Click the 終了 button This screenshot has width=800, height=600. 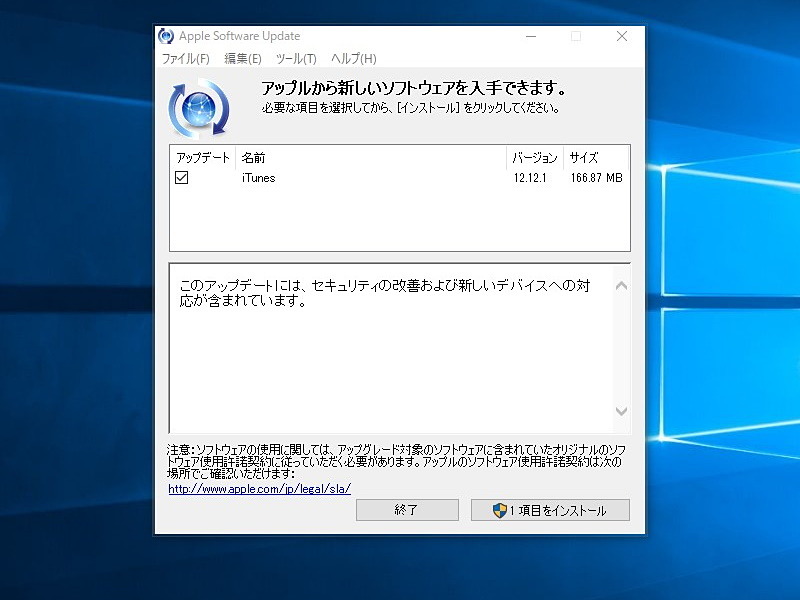tap(407, 510)
